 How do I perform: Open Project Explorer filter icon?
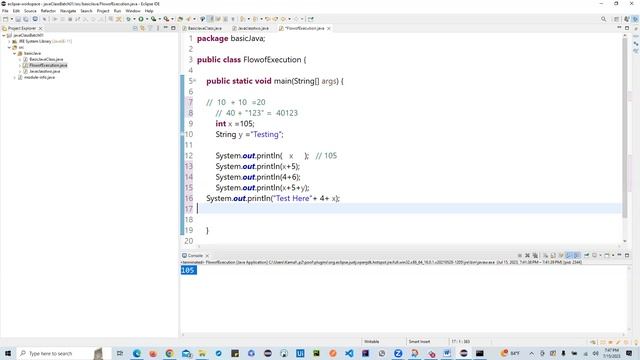[150, 28]
